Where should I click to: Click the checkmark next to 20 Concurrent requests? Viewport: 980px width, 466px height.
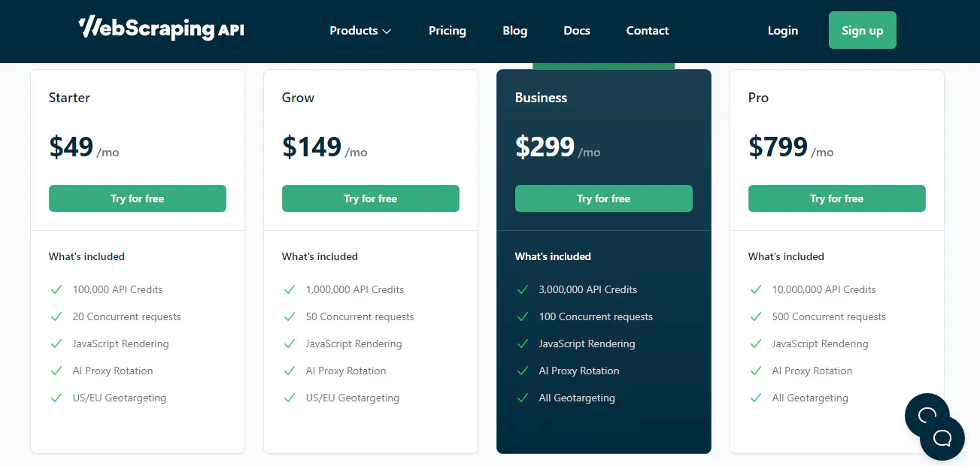point(56,316)
